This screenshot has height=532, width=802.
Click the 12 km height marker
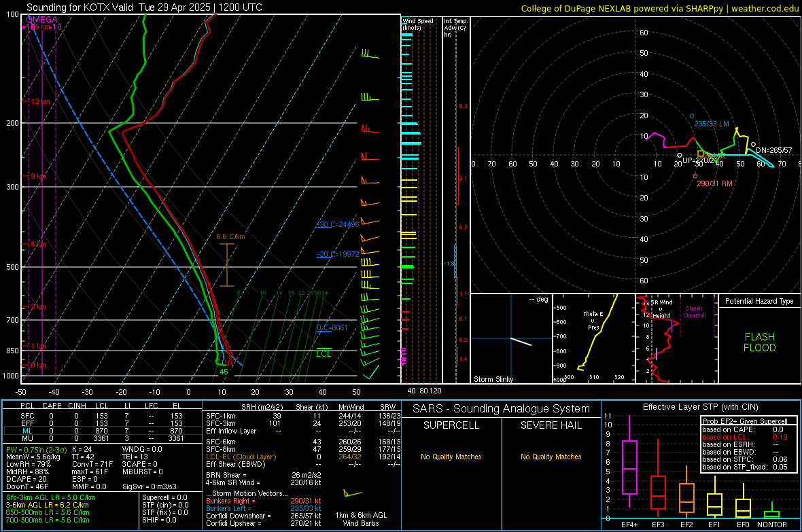(41, 101)
